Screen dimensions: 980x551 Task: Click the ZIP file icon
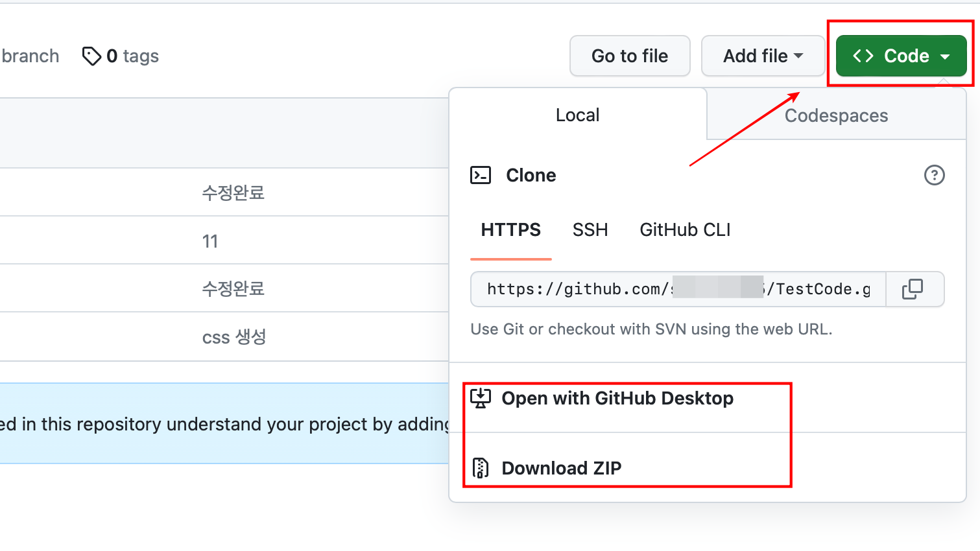(x=480, y=467)
